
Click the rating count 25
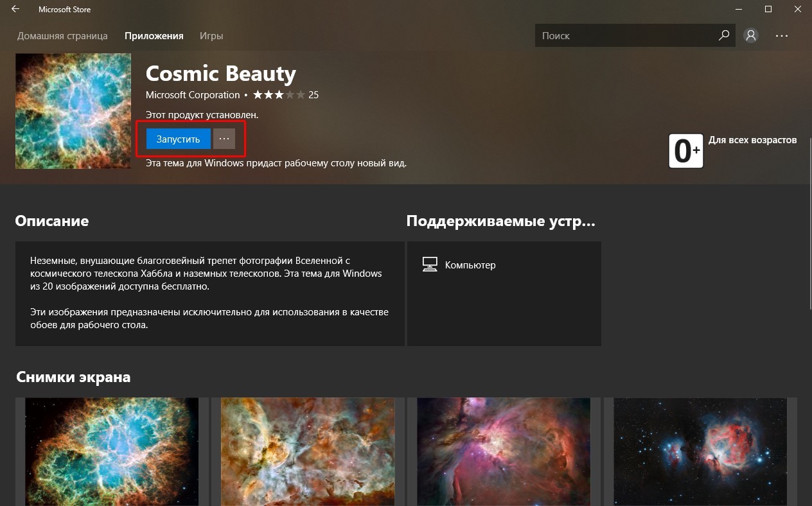coord(313,95)
